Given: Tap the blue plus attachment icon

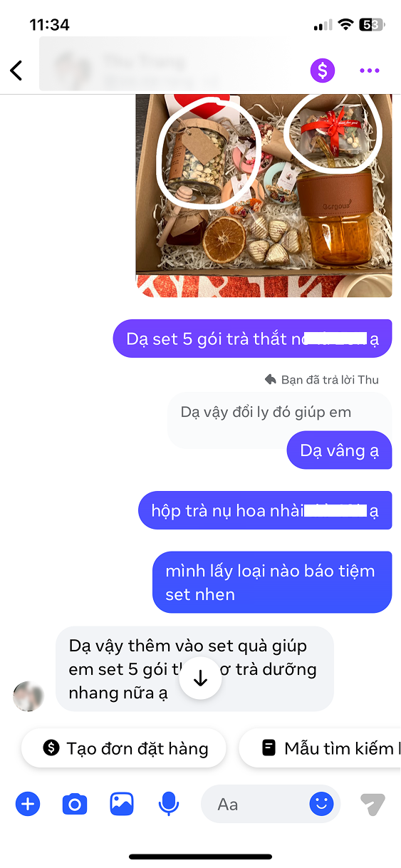Looking at the screenshot, I should (x=28, y=805).
